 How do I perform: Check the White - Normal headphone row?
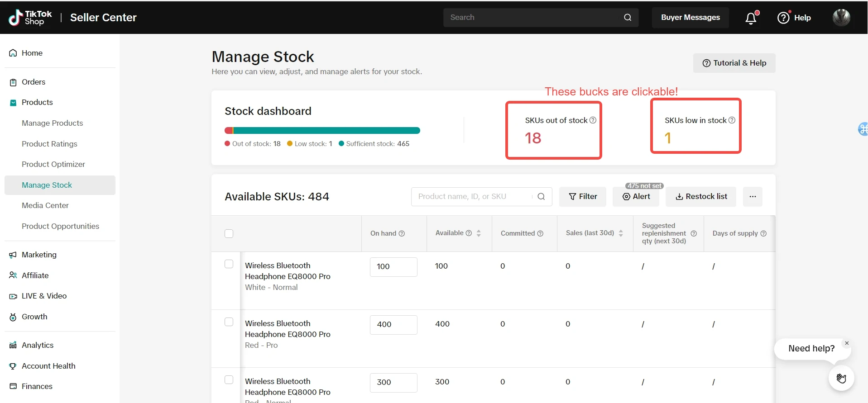tap(229, 264)
